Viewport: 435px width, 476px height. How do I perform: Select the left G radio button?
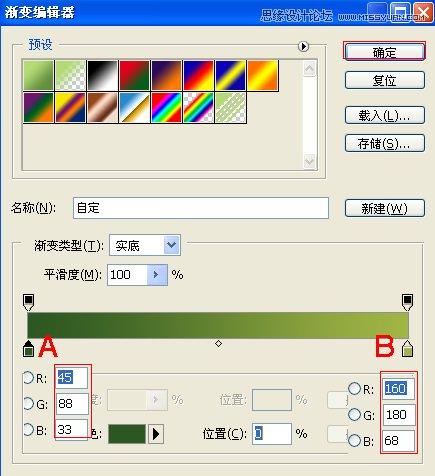click(28, 404)
